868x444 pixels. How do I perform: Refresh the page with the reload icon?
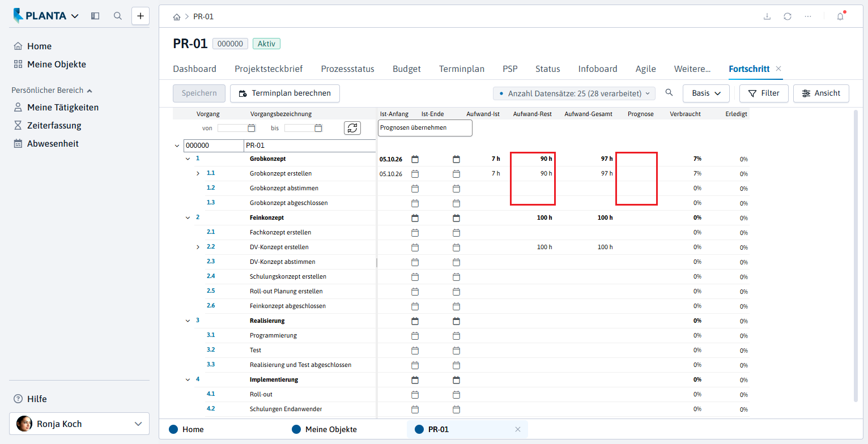[x=788, y=16]
